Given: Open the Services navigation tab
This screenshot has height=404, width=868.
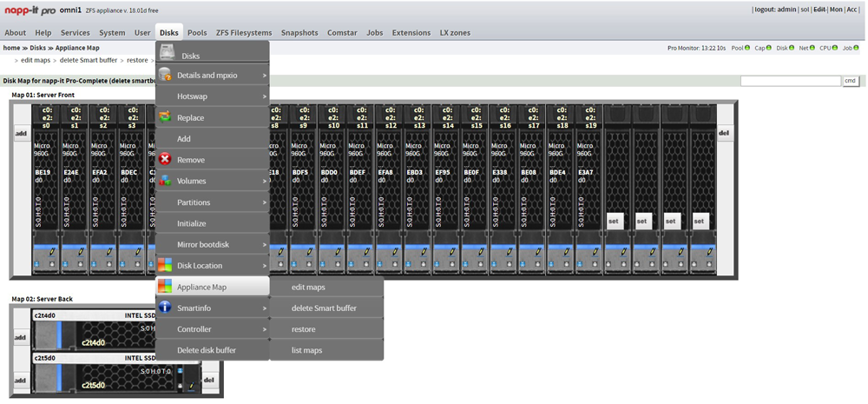Looking at the screenshot, I should (76, 33).
